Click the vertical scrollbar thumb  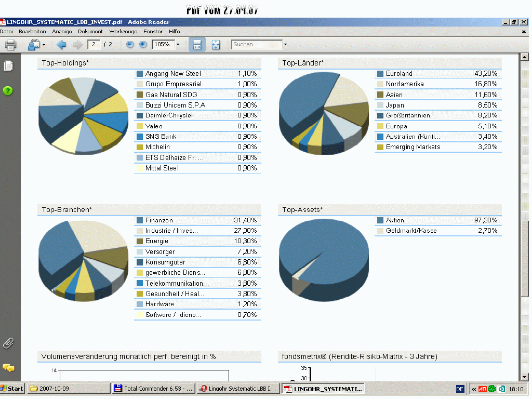(x=525, y=259)
